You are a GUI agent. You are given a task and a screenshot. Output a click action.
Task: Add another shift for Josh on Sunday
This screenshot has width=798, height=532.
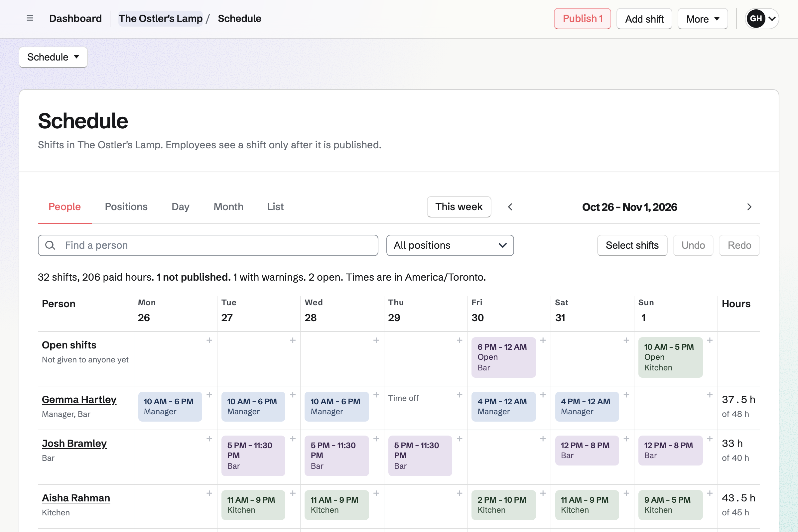[710, 439]
